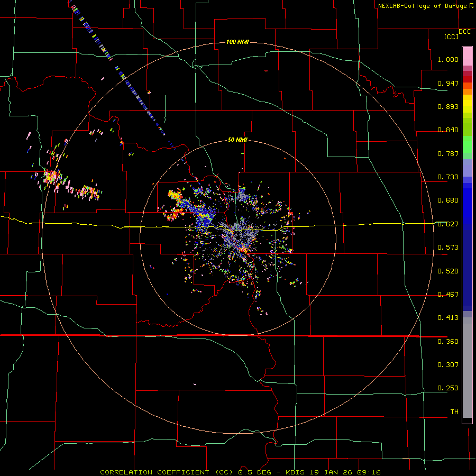Click the 09:16 timestamp

pyautogui.click(x=369, y=472)
